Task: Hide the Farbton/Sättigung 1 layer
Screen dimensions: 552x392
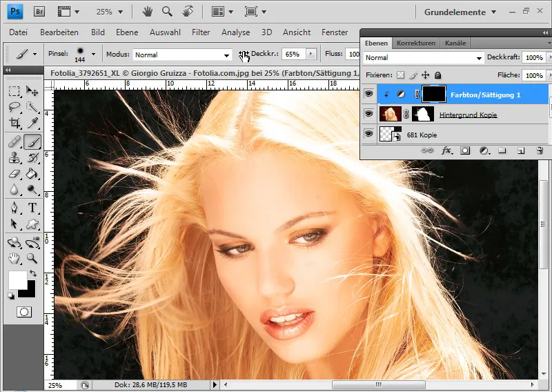Action: click(368, 94)
